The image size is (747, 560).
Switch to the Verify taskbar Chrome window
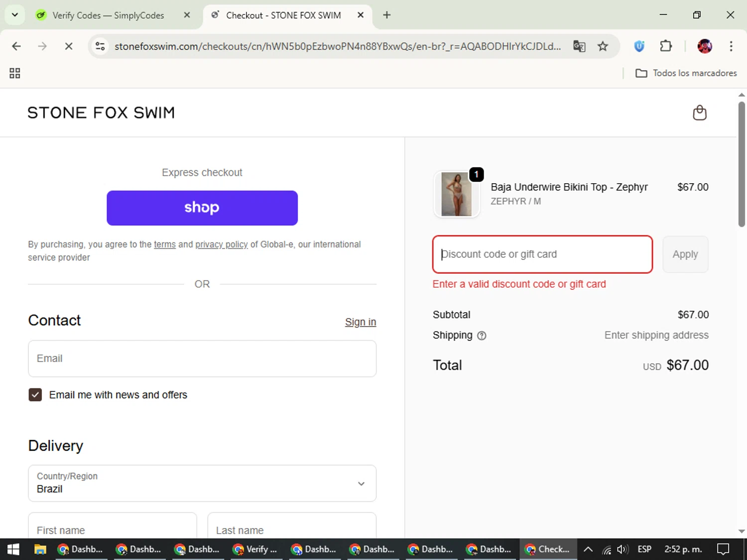tap(255, 549)
